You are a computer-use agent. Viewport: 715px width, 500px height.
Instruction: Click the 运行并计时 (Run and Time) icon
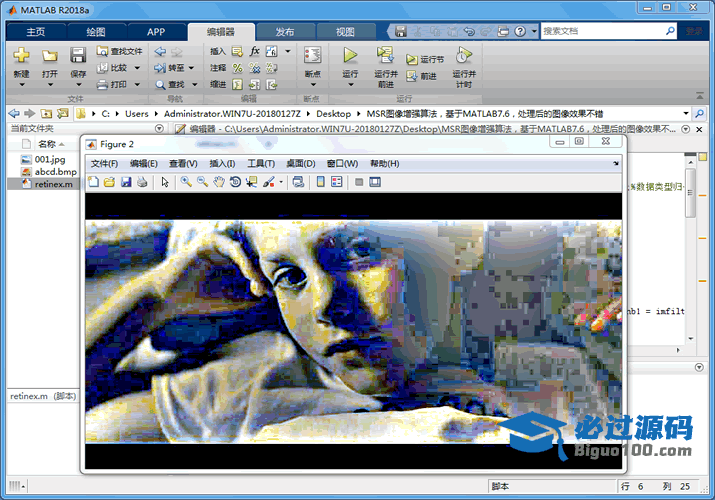pyautogui.click(x=464, y=56)
